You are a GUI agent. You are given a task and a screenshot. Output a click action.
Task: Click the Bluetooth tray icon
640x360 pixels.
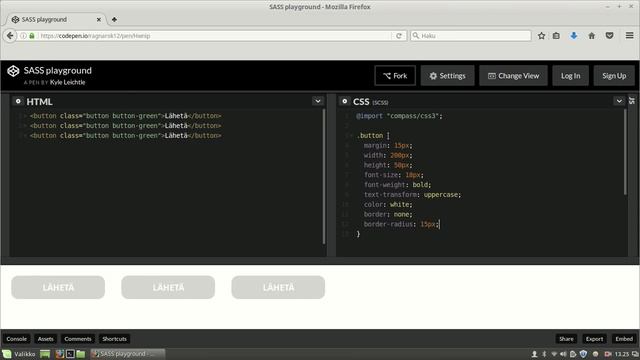544,354
